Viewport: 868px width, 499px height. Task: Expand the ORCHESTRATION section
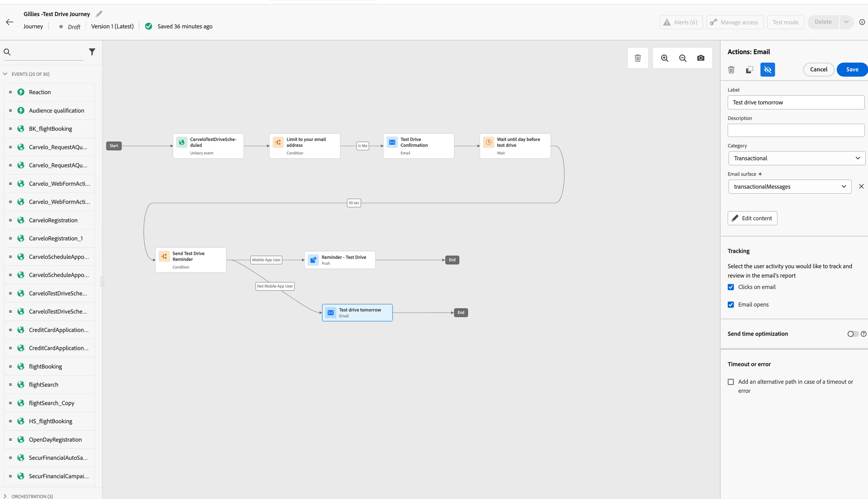click(5, 496)
